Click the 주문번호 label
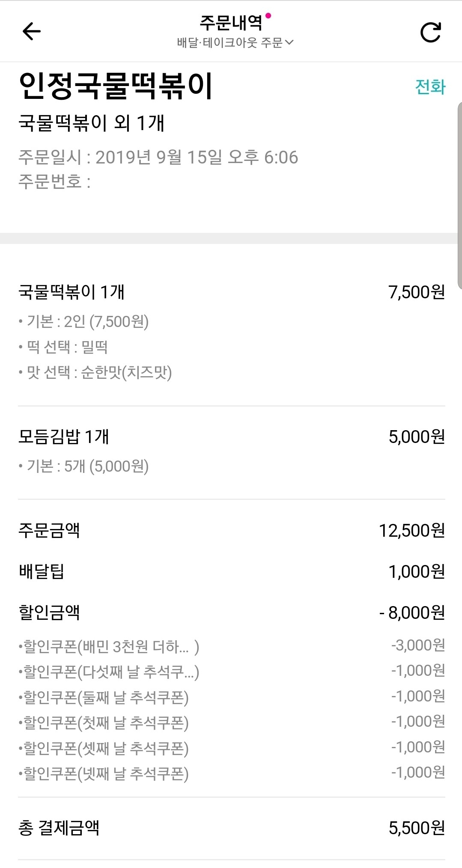The image size is (462, 868). [54, 181]
